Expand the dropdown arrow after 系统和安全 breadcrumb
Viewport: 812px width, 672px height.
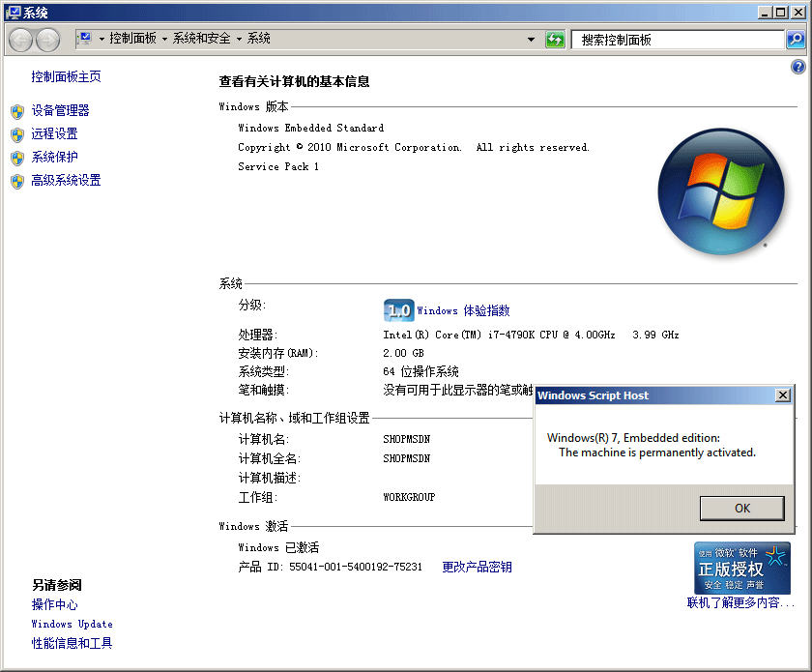click(239, 40)
